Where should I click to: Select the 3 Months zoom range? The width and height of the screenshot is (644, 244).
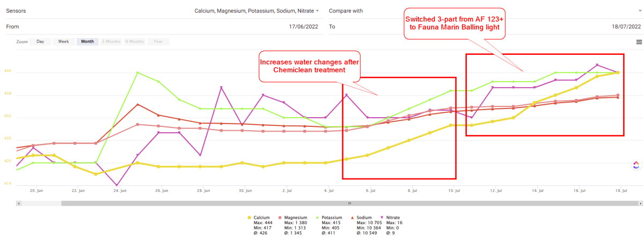tap(111, 41)
